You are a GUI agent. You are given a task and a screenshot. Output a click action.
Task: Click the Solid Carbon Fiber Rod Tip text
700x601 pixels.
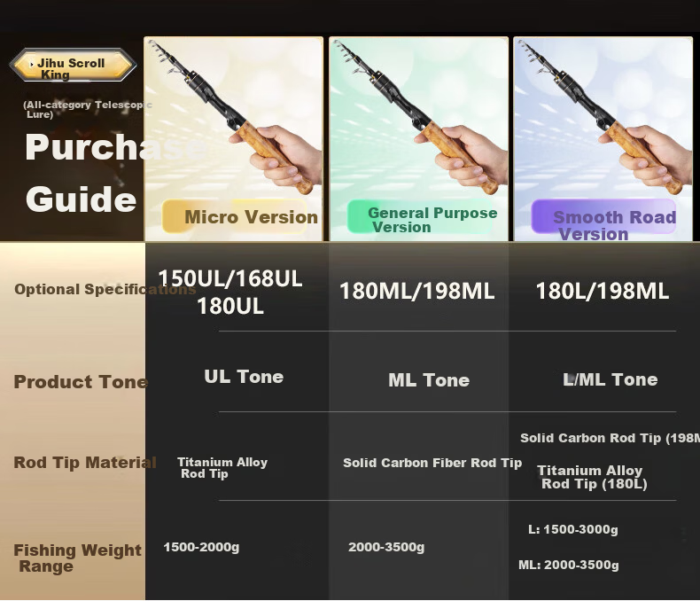pyautogui.click(x=432, y=463)
